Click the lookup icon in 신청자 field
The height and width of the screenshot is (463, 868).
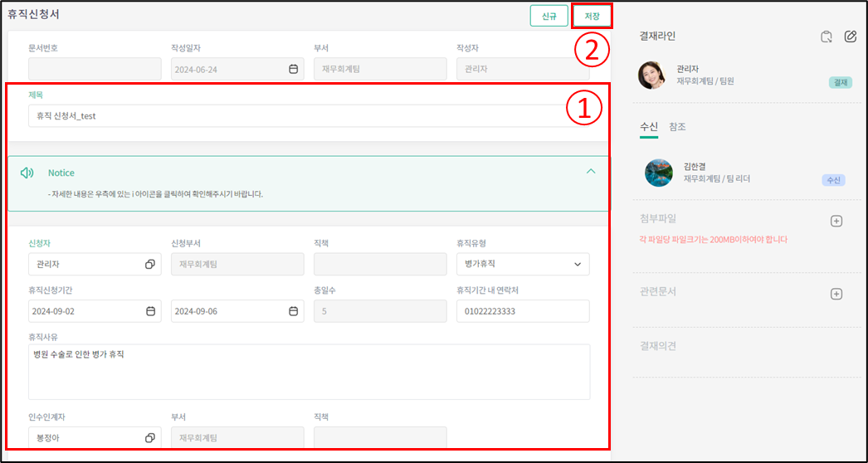[x=150, y=264]
